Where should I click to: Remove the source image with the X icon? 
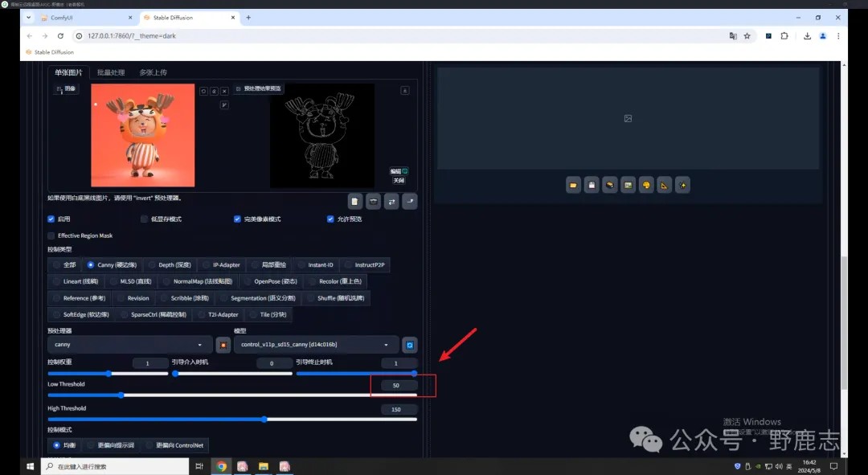224,91
